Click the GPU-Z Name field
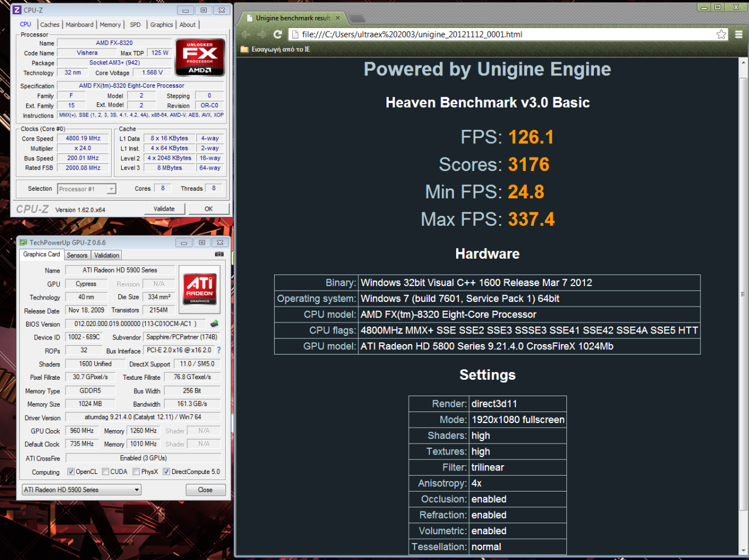Screen dimensions: 749x560 pyautogui.click(x=119, y=270)
